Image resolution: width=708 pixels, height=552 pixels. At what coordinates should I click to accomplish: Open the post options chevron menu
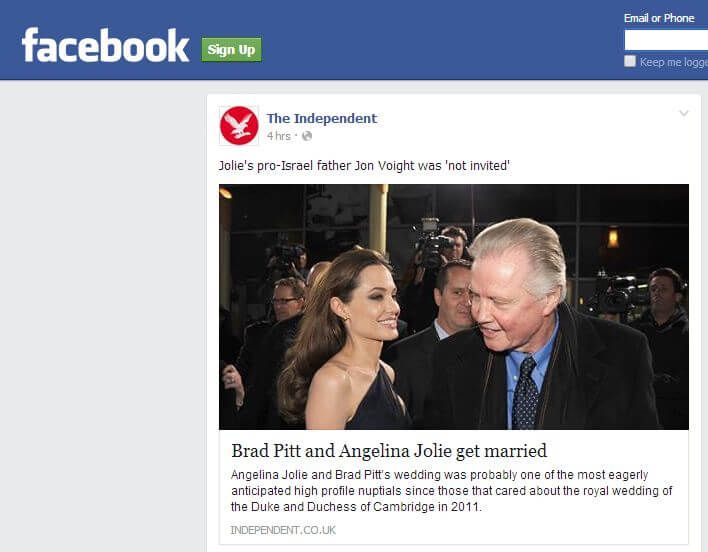point(684,113)
